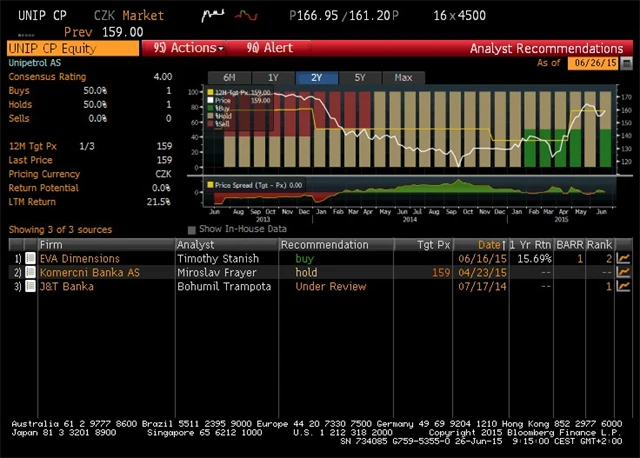Click document icon beside J&T Banka

click(30, 286)
